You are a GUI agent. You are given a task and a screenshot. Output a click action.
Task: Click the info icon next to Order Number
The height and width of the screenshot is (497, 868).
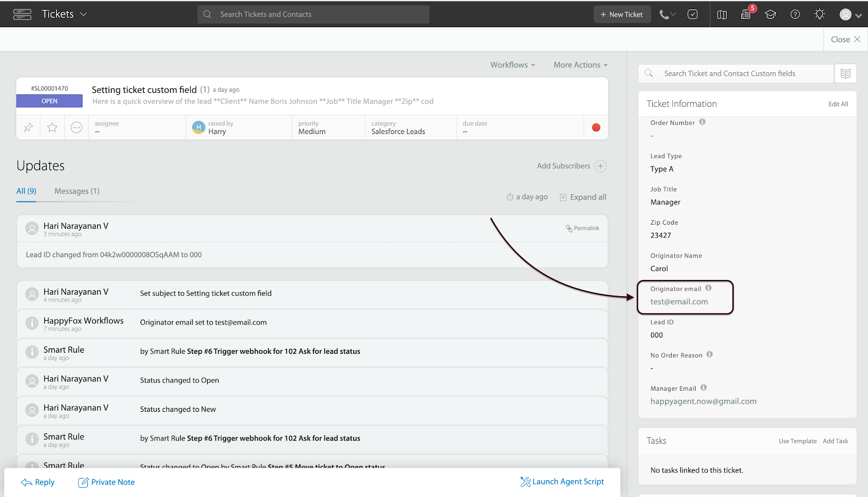pos(702,122)
